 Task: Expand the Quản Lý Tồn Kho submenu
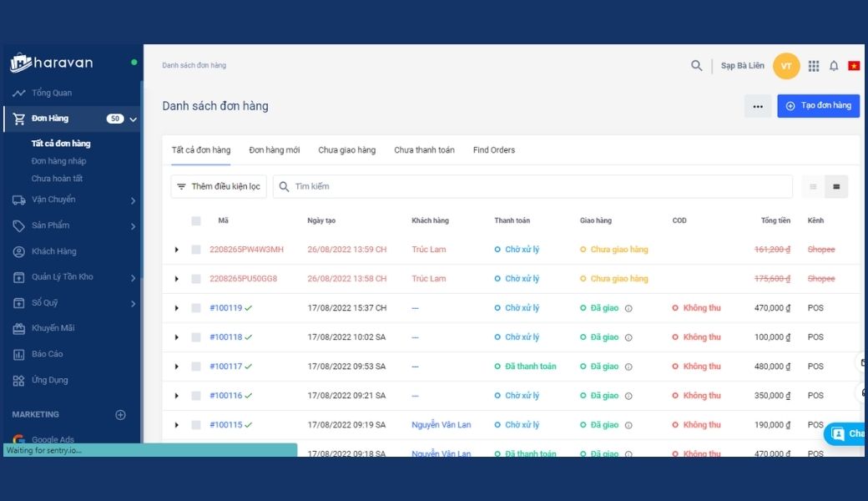(133, 278)
